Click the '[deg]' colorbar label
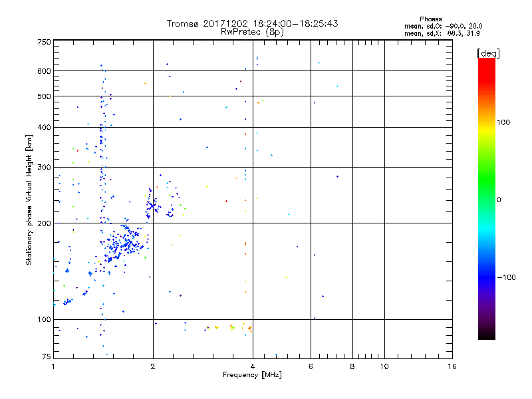The image size is (532, 399). coord(488,53)
